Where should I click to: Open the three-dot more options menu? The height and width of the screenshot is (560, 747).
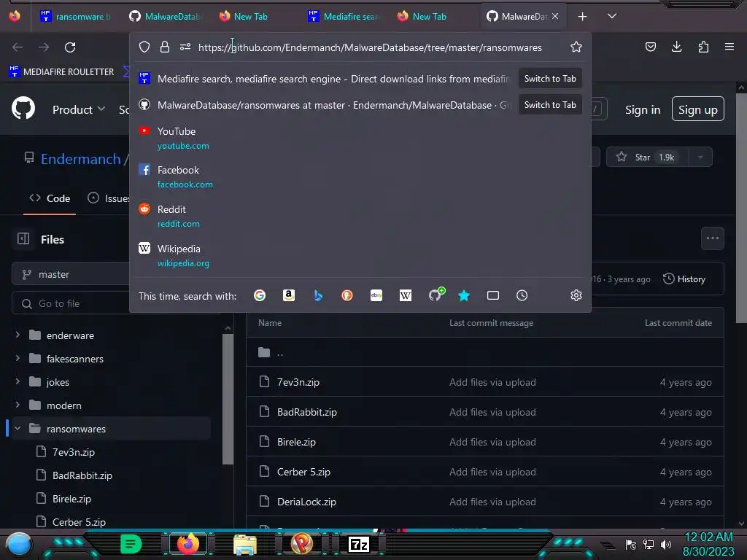click(x=712, y=238)
